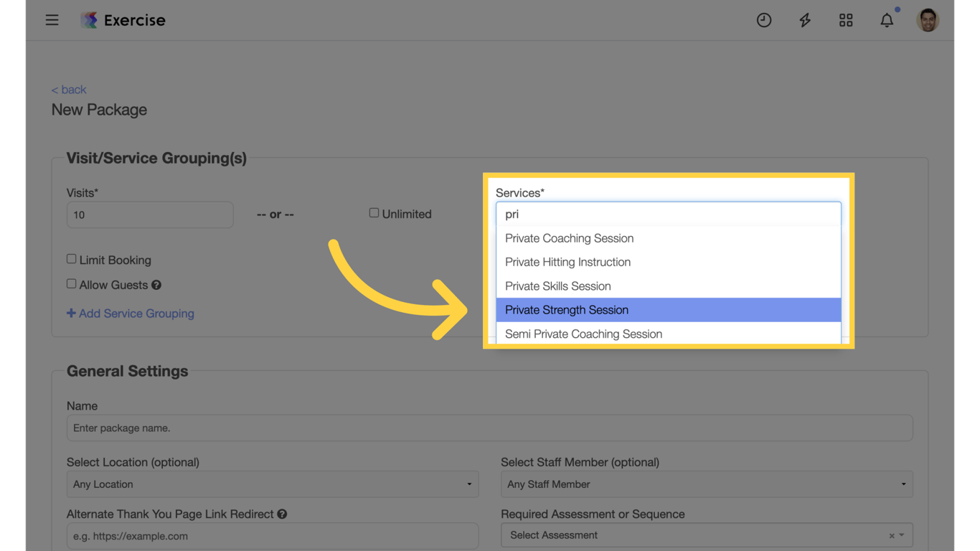Enable the Unlimited visits checkbox
The image size is (980, 551).
(x=374, y=212)
